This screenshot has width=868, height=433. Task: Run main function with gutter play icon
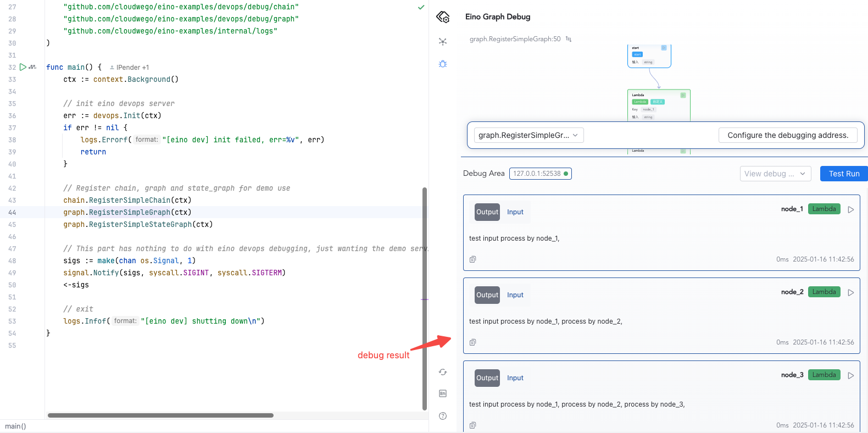point(23,67)
